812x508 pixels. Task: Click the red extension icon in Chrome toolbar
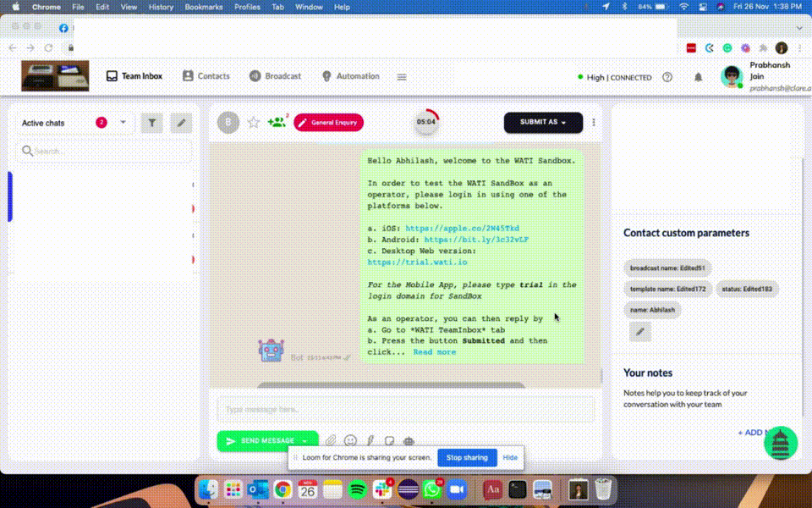point(691,47)
